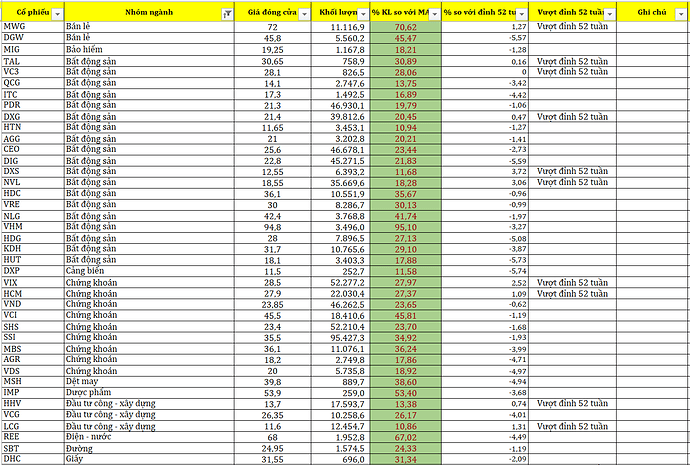
Task: Select the CEO ticker cell
Action: coord(33,150)
